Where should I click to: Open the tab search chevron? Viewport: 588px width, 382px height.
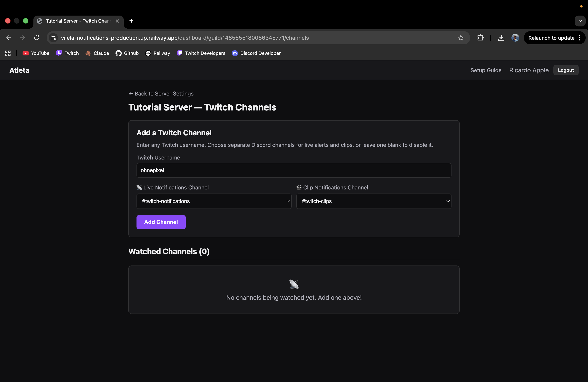click(x=580, y=21)
